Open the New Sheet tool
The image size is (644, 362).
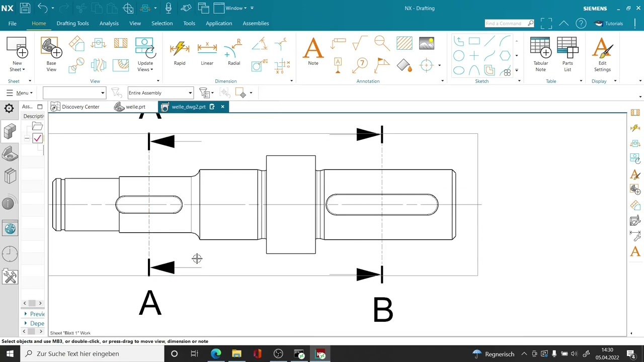(17, 55)
